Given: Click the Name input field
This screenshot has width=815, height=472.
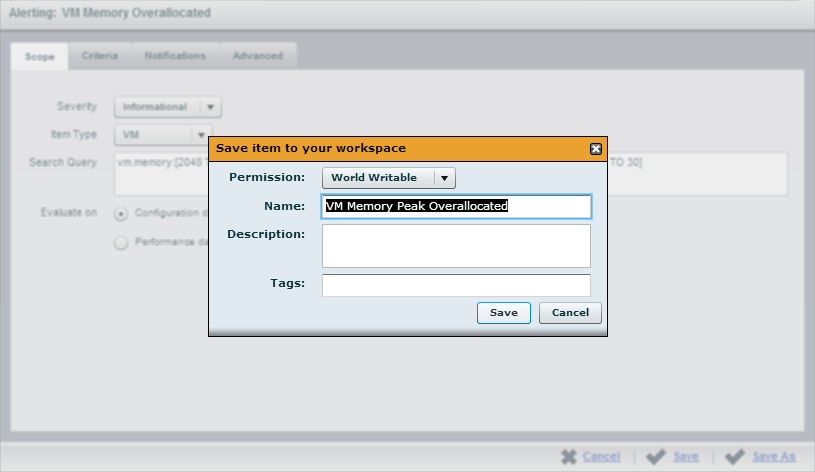Looking at the screenshot, I should click(456, 206).
